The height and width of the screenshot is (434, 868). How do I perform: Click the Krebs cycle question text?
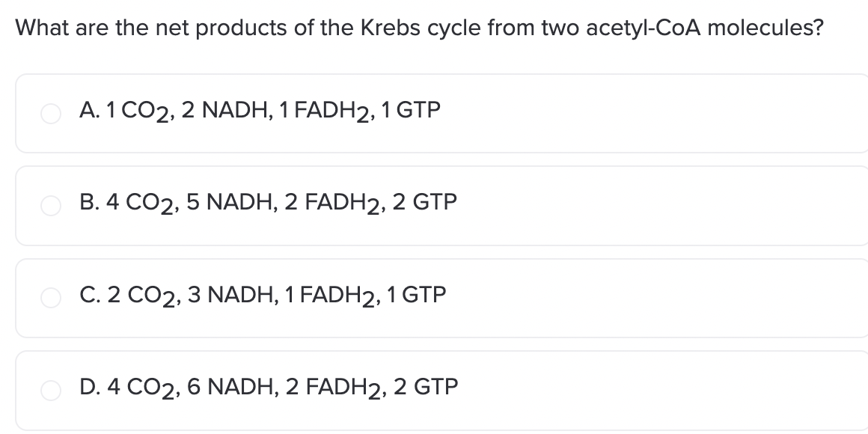pos(420,28)
